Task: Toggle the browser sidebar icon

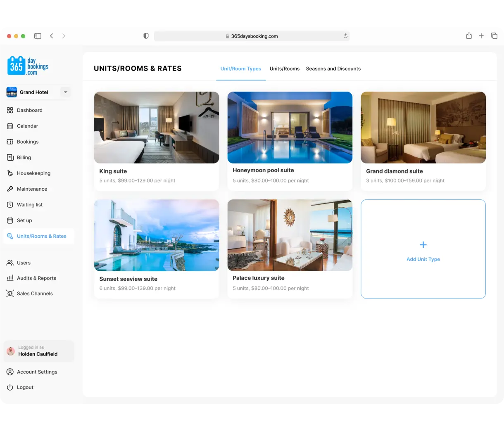Action: pos(38,36)
